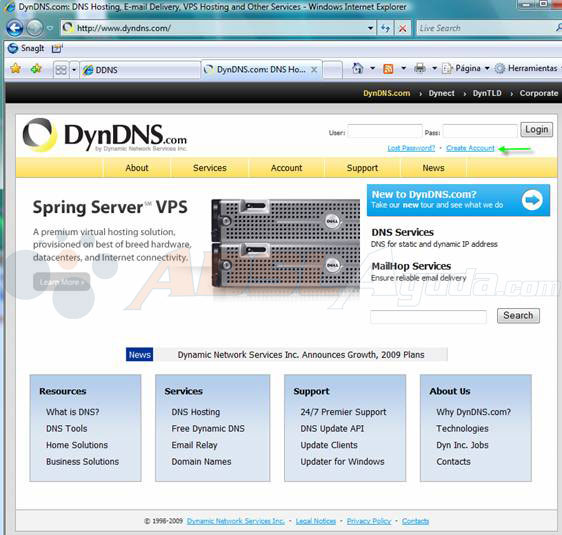This screenshot has width=562, height=535.
Task: Close the DynDNS.com tab
Action: (314, 70)
